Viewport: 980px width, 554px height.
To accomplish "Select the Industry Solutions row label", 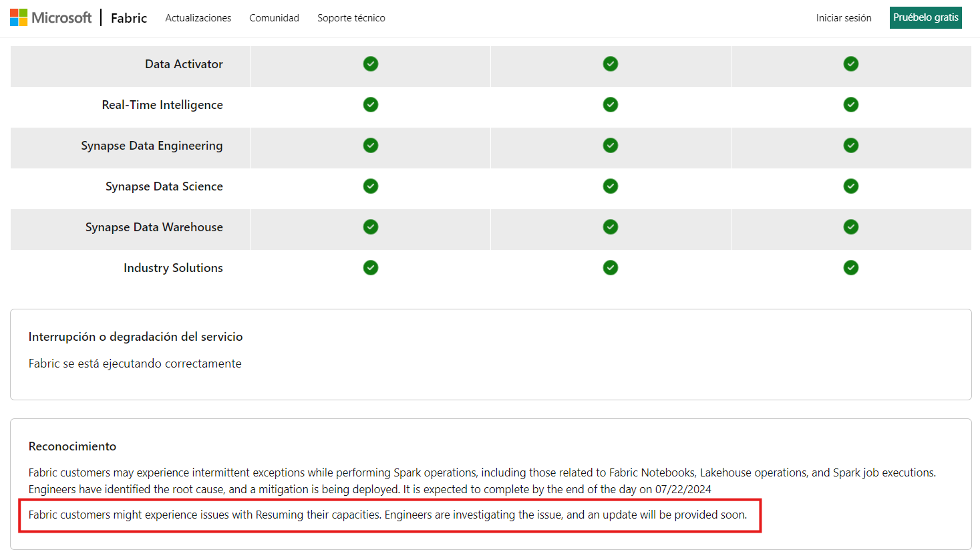I will pos(173,268).
